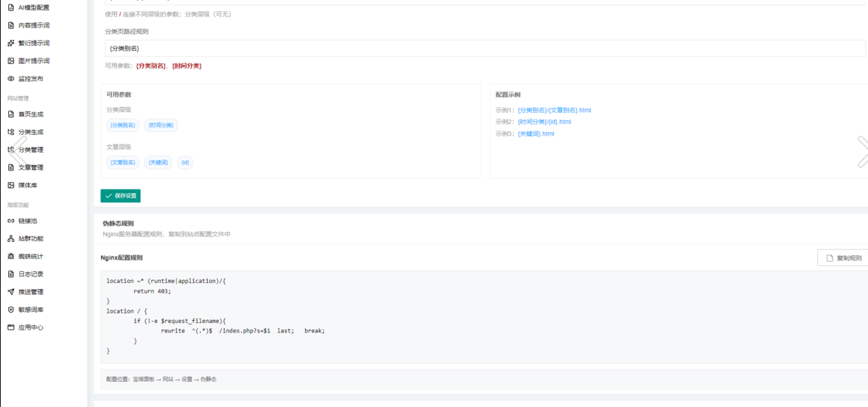Select 日志记录 in sidebar menu
This screenshot has height=407, width=868.
[x=30, y=274]
